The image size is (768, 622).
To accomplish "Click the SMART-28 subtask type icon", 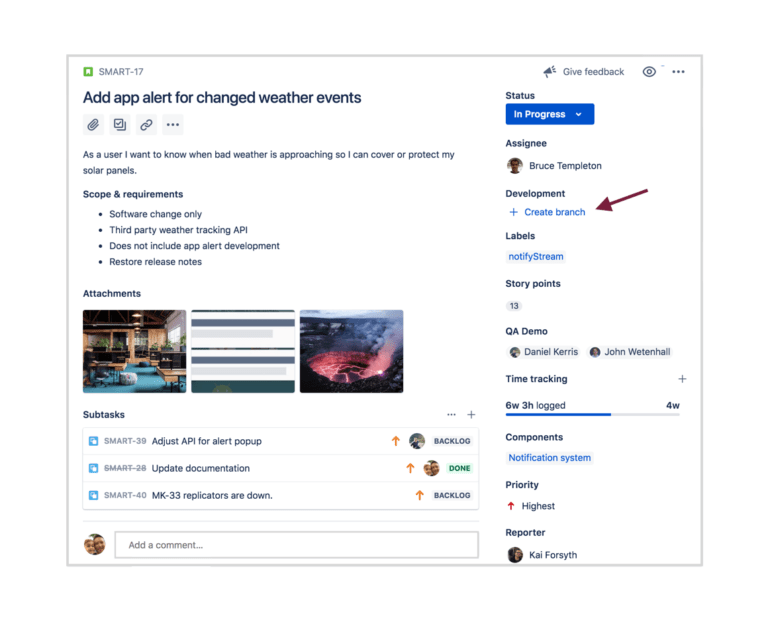I will [93, 469].
